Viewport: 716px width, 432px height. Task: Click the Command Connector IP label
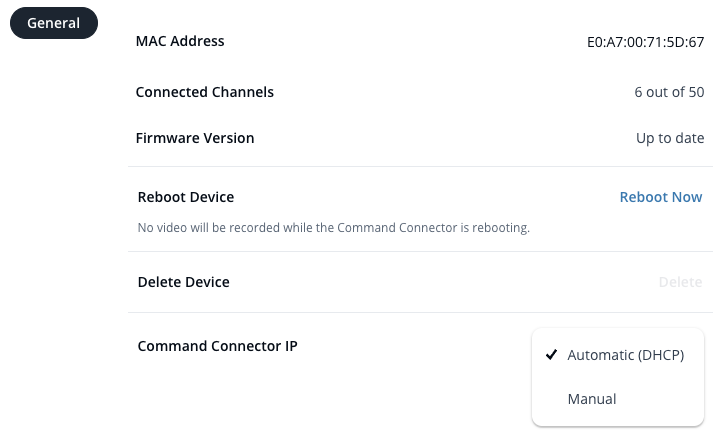pyautogui.click(x=217, y=346)
